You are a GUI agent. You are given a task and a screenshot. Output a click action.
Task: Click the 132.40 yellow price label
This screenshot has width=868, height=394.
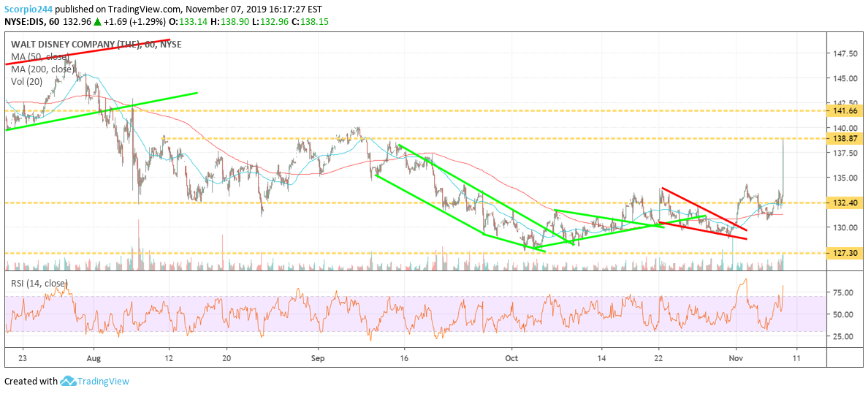(x=845, y=203)
